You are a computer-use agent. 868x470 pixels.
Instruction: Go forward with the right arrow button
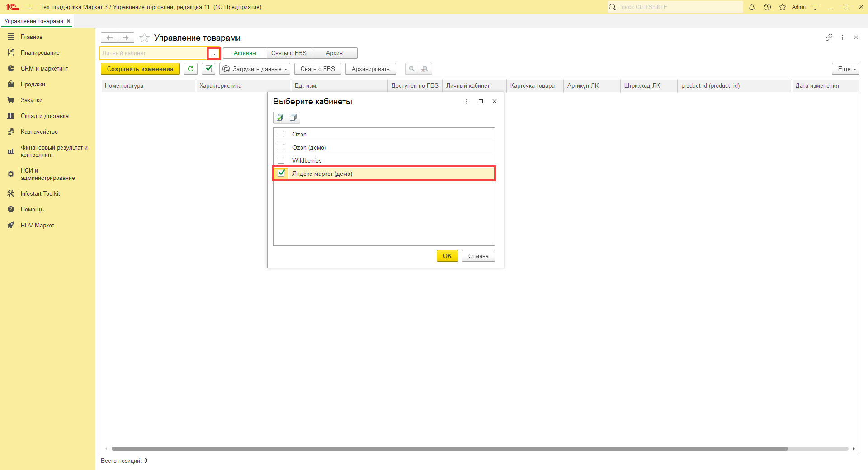[x=126, y=38]
